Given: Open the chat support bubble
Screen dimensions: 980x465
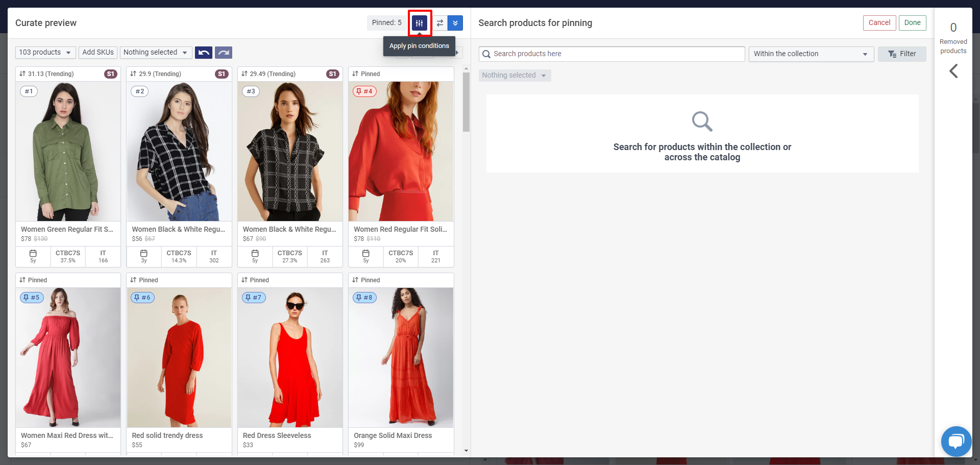Looking at the screenshot, I should click(x=956, y=442).
